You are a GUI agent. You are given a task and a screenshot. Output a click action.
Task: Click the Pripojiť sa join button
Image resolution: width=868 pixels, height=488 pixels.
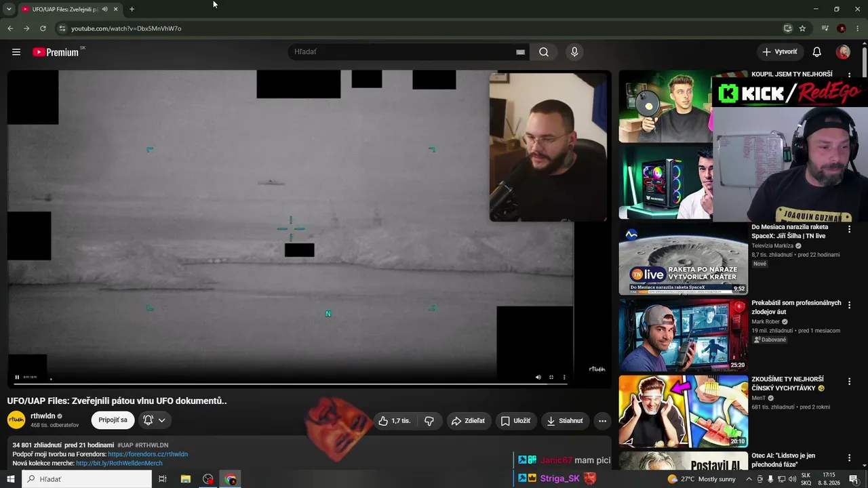click(x=113, y=420)
